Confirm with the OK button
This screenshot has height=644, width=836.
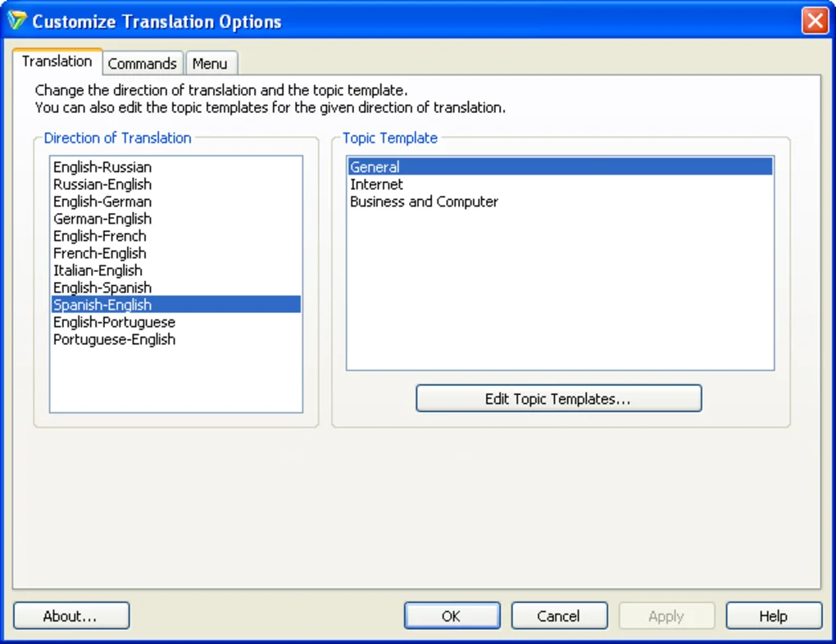point(452,616)
